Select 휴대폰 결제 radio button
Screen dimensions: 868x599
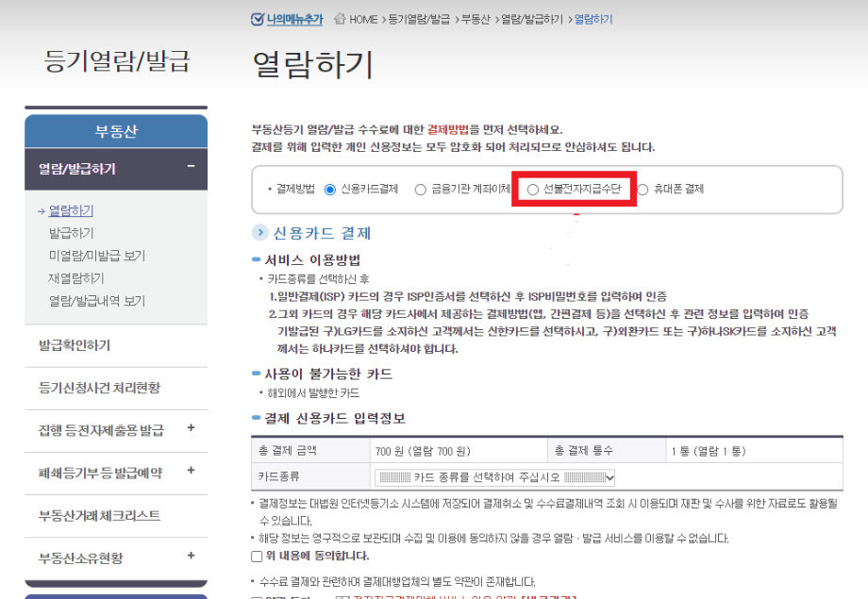coord(643,190)
